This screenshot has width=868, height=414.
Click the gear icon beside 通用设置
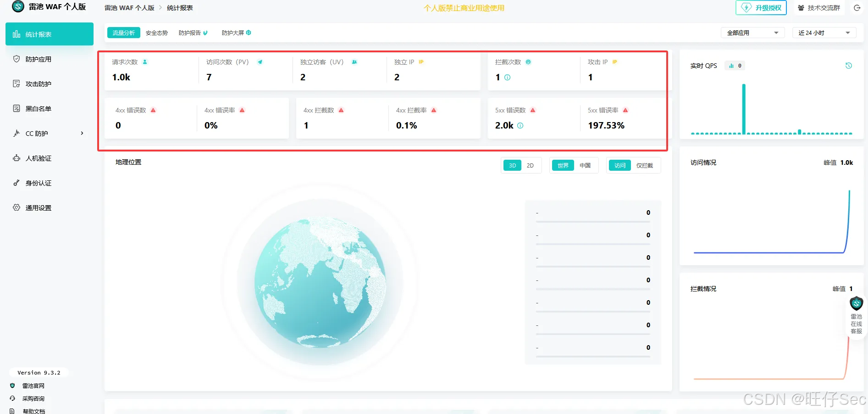[x=17, y=207]
